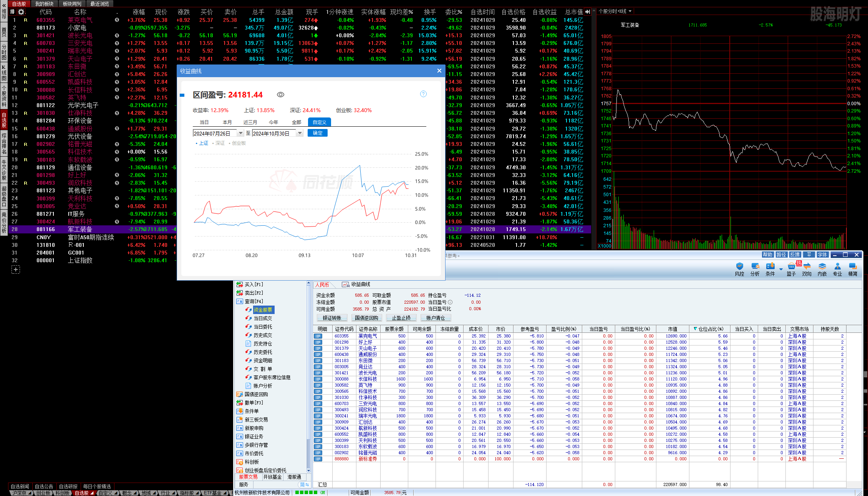Switch to the 港股通 tab
The height and width of the screenshot is (496, 868).
point(294,477)
